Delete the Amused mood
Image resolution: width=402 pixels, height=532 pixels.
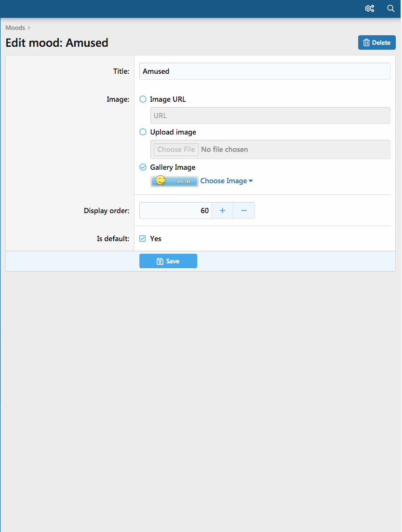click(x=376, y=42)
